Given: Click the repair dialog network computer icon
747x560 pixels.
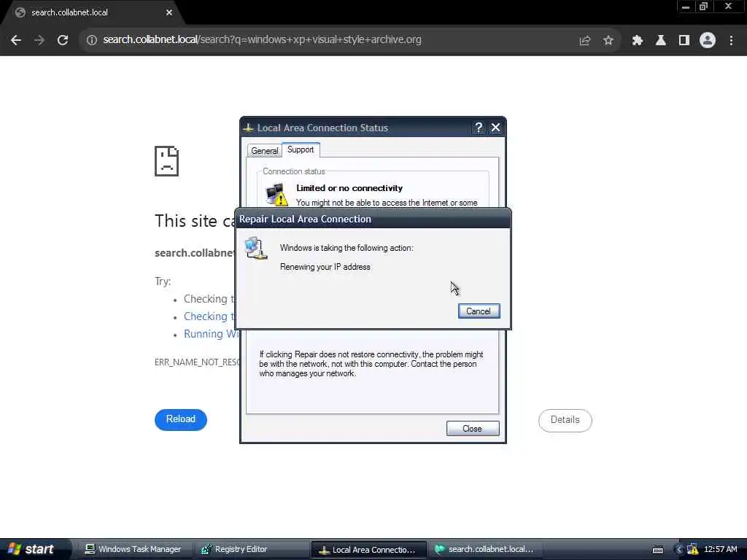Looking at the screenshot, I should (x=255, y=248).
